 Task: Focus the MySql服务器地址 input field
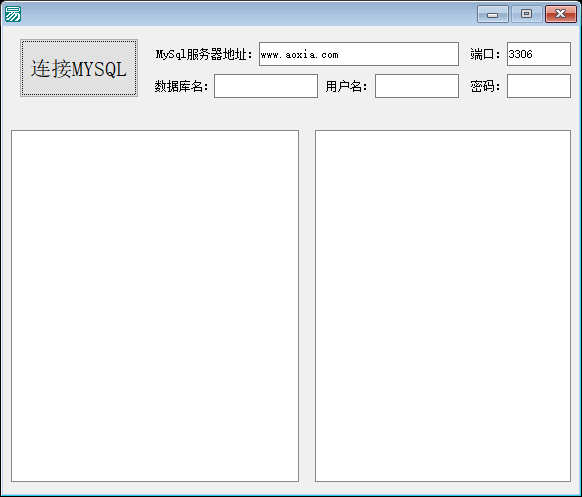359,54
